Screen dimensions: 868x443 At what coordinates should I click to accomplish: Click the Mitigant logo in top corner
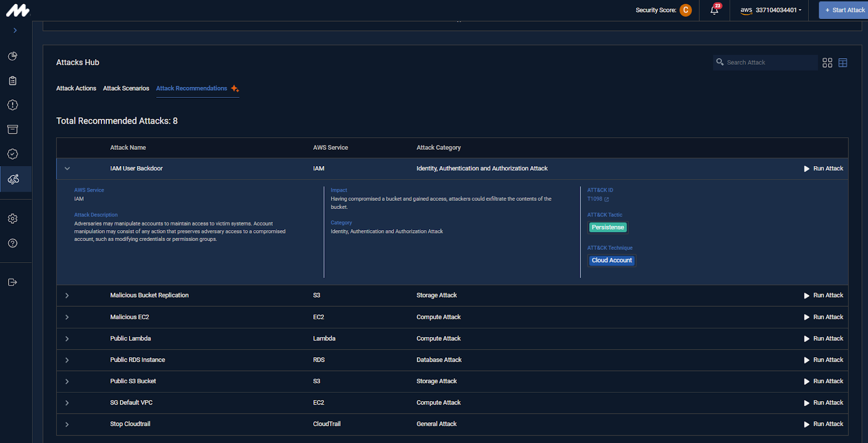pos(17,10)
